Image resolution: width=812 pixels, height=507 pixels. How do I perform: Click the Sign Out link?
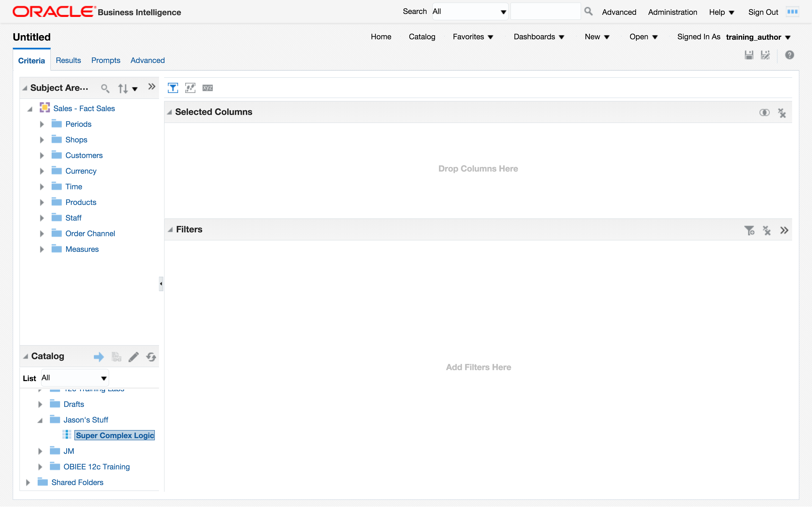point(763,12)
